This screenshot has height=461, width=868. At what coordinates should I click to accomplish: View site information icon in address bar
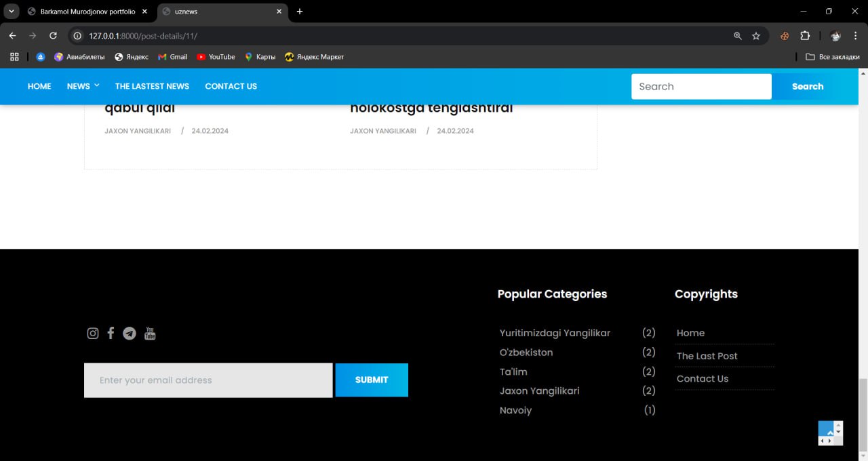tap(77, 36)
